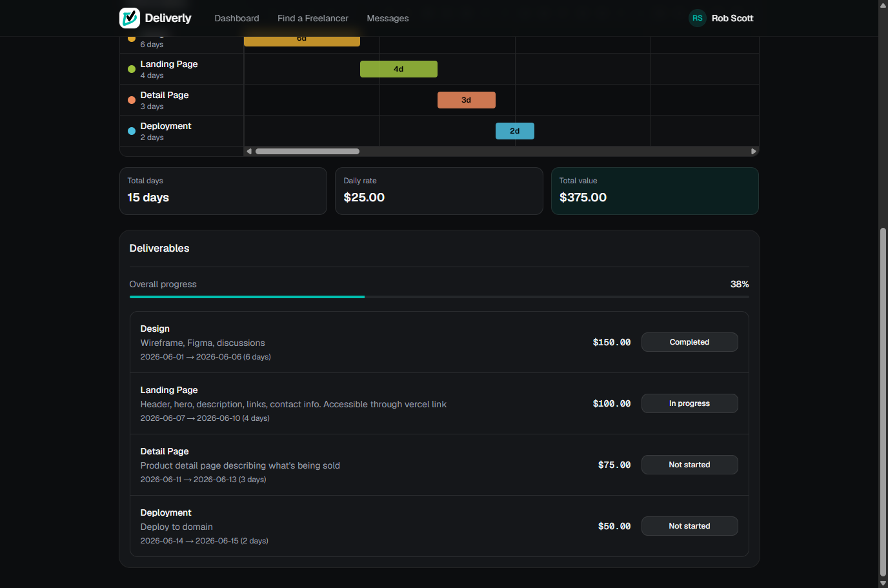Image resolution: width=888 pixels, height=588 pixels.
Task: Click the '2026-06-11 → 2026-06-13 (3 days)' dates
Action: point(203,480)
